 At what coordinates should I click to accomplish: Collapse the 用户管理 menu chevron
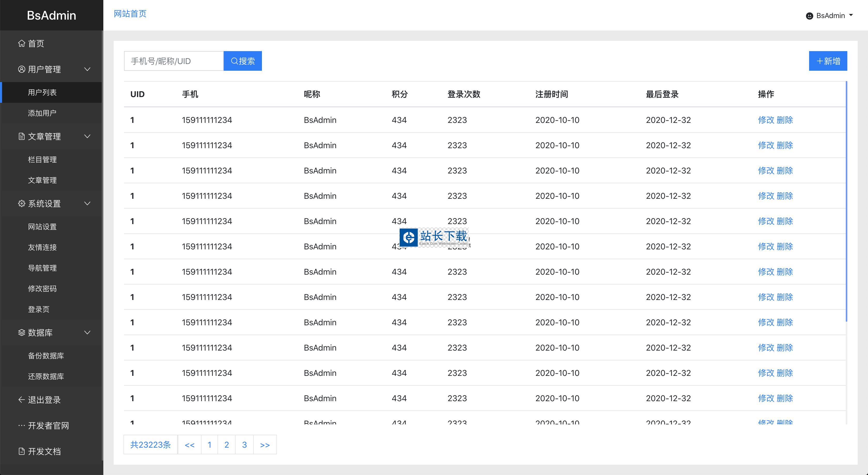click(x=87, y=69)
